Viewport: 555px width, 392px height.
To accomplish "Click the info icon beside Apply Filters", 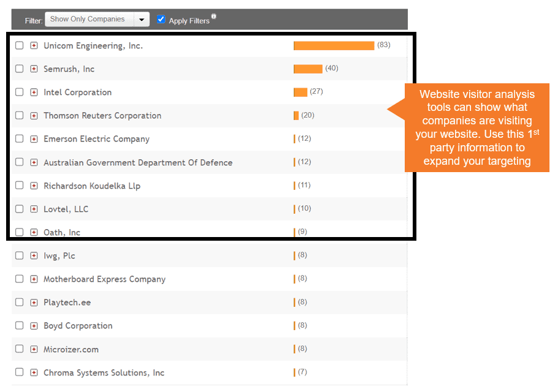I will click(213, 17).
